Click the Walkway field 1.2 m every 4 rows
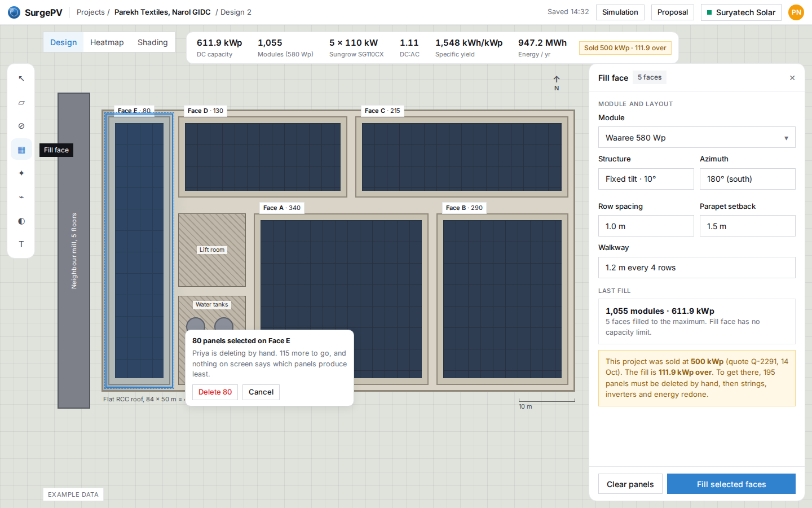812x508 pixels. [x=697, y=268]
